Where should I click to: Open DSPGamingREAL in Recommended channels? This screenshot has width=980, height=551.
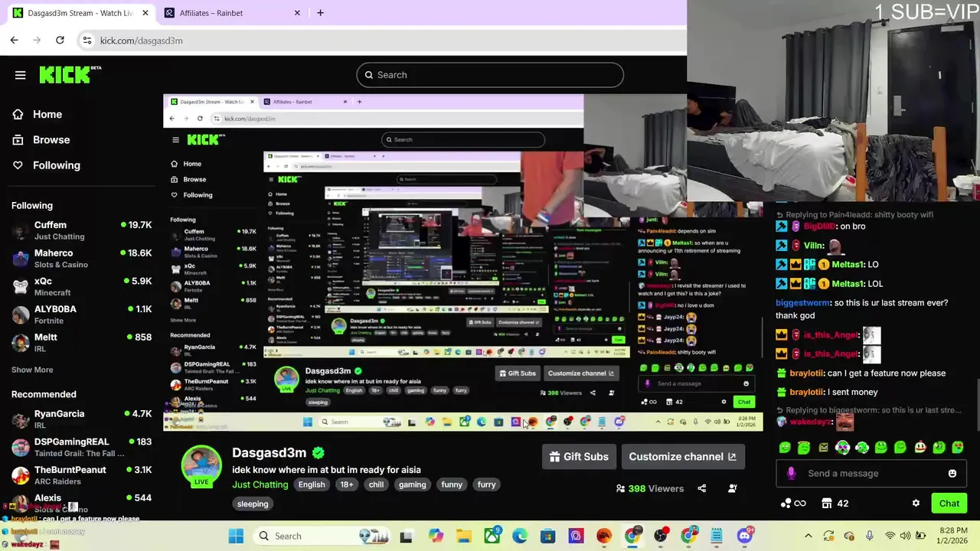81,447
